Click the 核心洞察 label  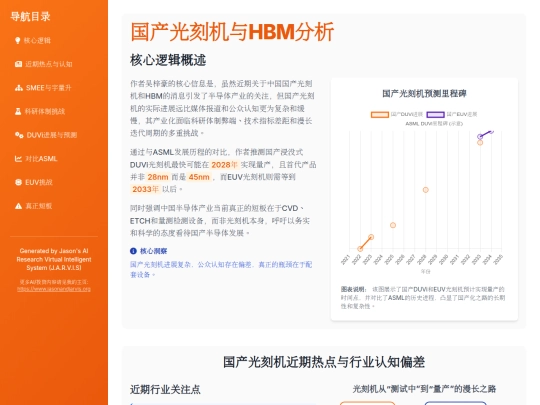click(153, 251)
